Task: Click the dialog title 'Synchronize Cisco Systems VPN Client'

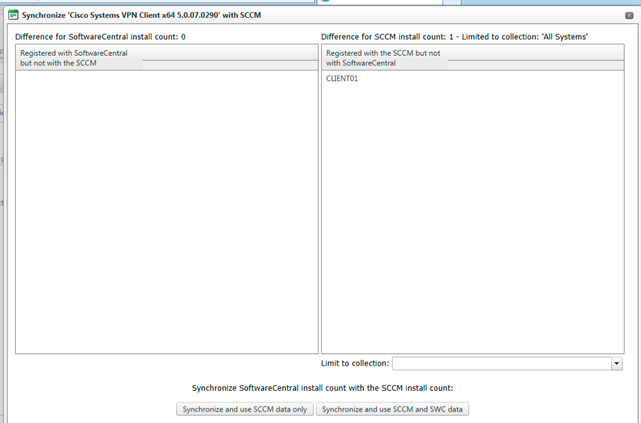Action: (x=141, y=15)
